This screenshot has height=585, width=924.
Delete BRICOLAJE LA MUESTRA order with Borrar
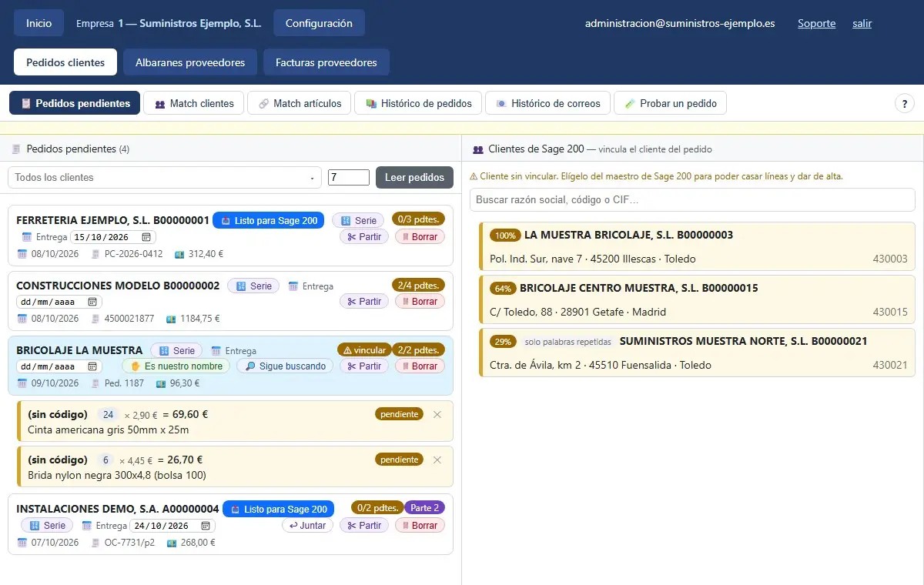(420, 366)
